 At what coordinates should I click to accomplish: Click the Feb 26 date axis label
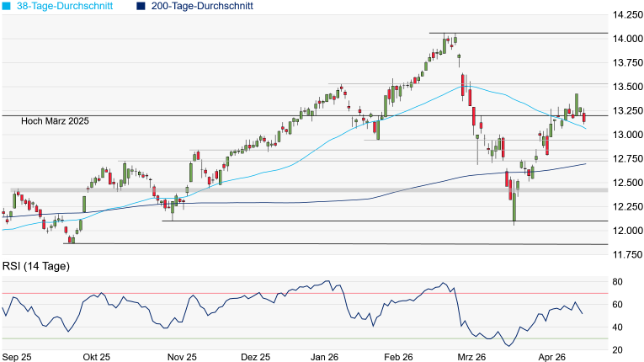399,357
